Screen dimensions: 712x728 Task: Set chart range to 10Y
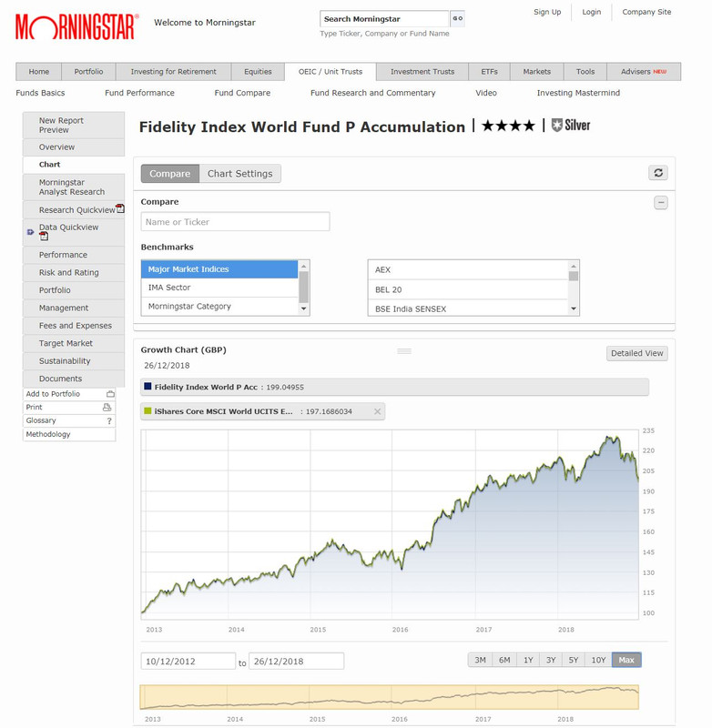click(599, 660)
